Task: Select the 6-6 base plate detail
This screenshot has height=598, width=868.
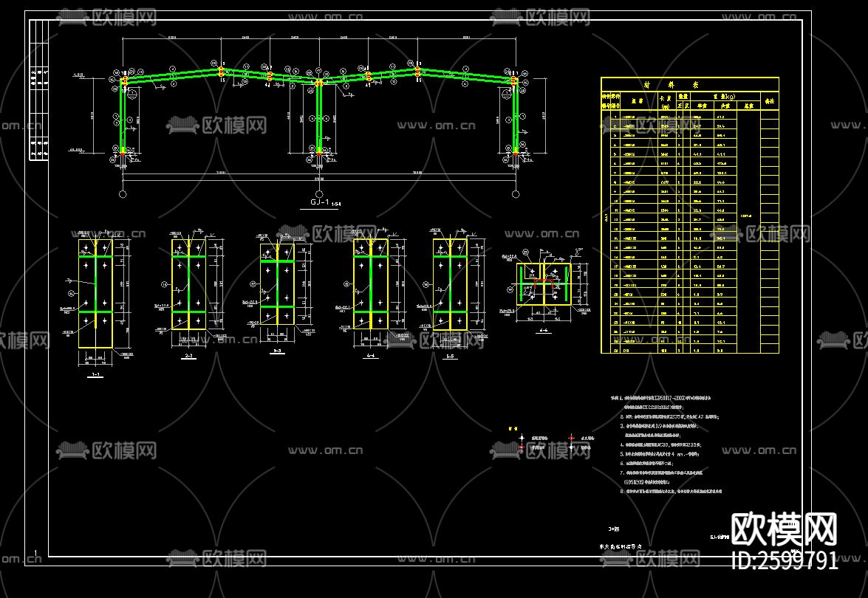Action: coord(544,283)
